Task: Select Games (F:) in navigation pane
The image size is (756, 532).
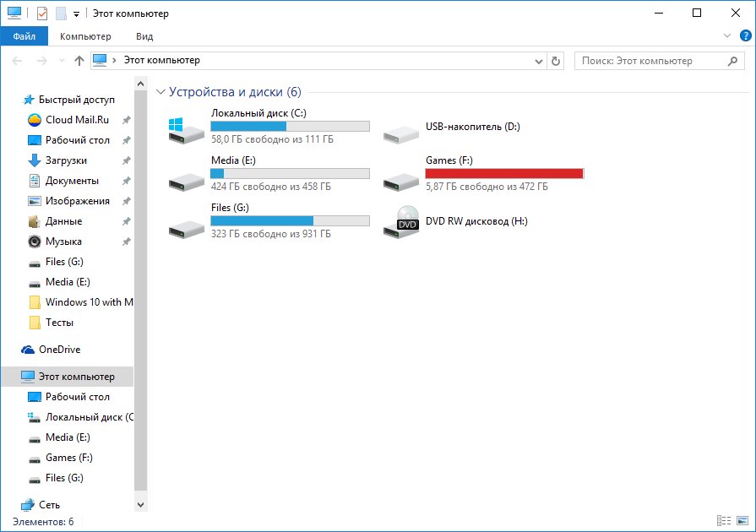Action: [x=68, y=458]
